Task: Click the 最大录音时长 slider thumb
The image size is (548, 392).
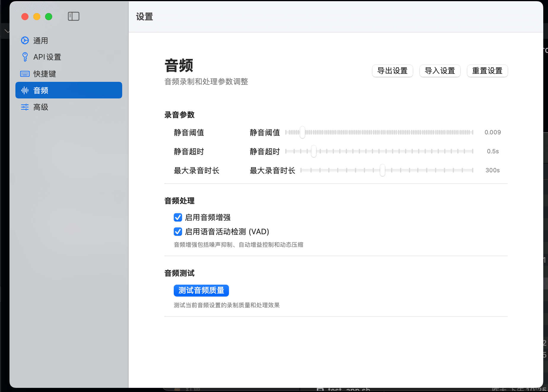Action: point(383,170)
